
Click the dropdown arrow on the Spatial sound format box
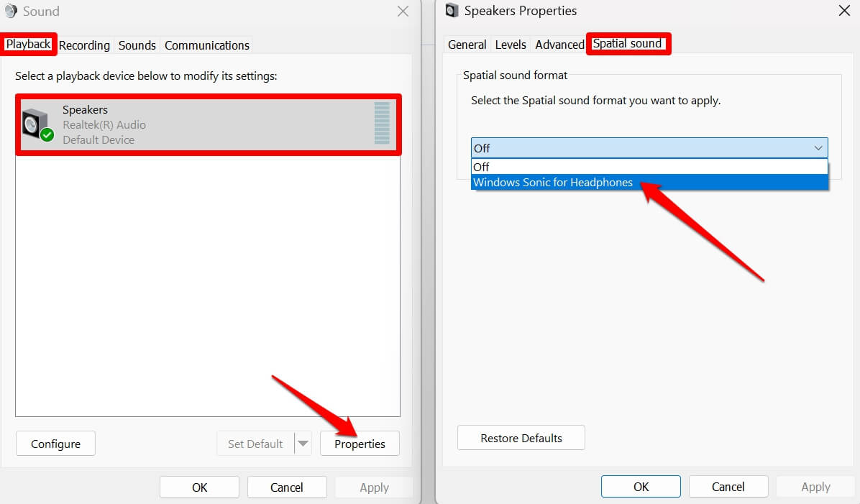[x=818, y=148]
